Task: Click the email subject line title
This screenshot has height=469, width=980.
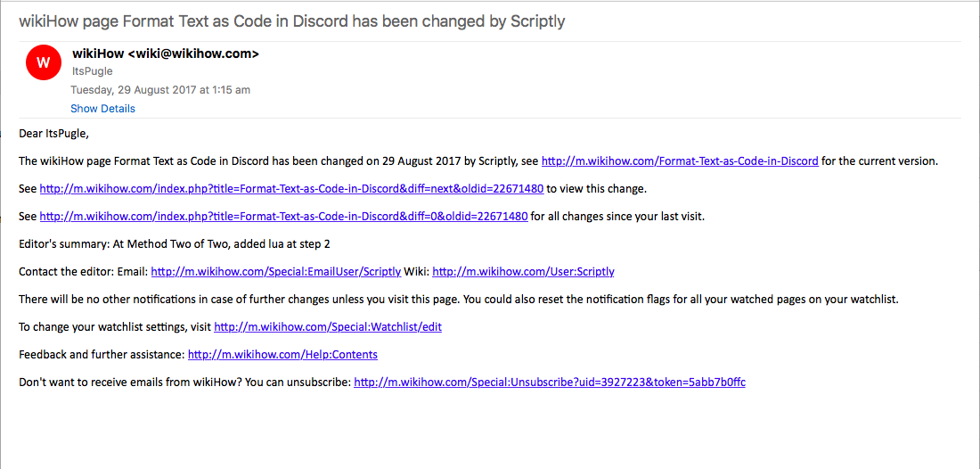Action: (x=292, y=21)
